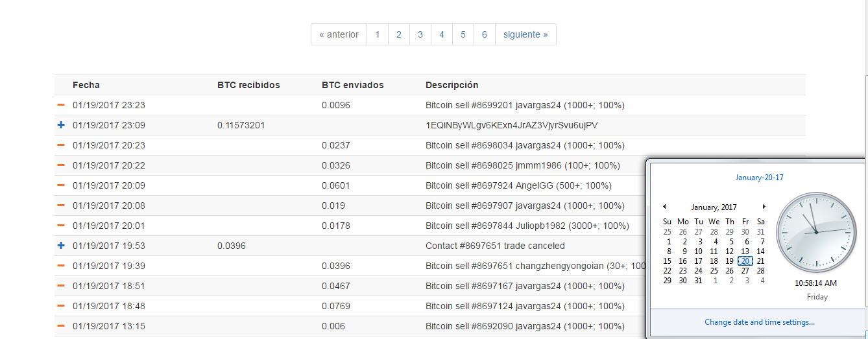Click received amount 0.0396

pyautogui.click(x=232, y=246)
